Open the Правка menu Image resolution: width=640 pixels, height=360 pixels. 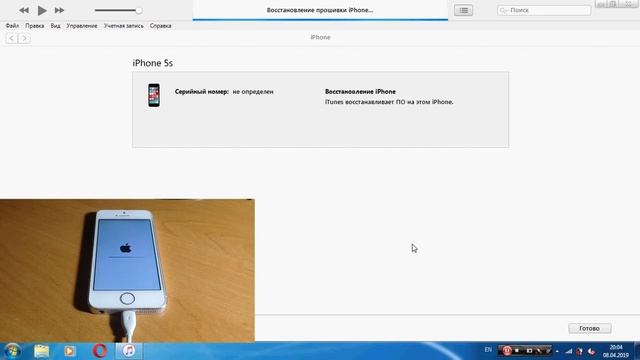35,26
